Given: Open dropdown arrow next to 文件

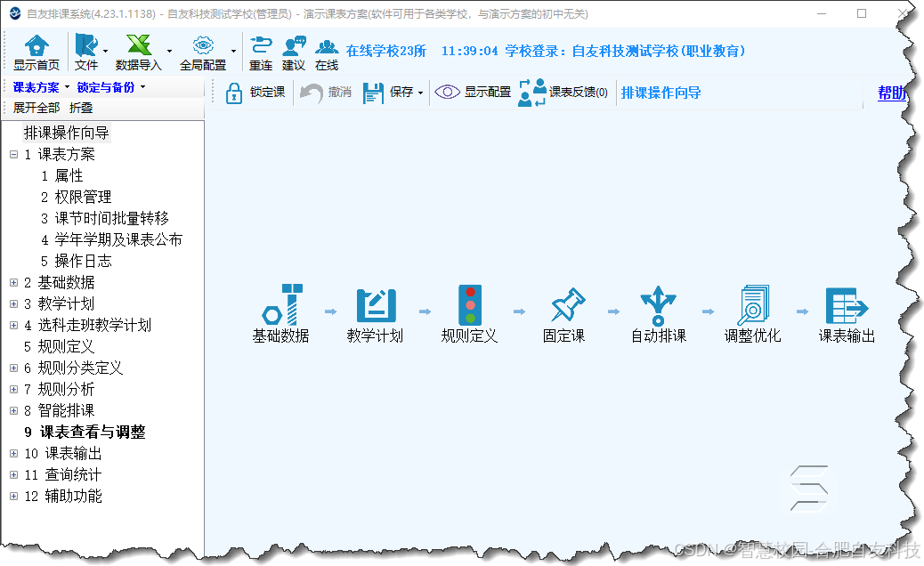Looking at the screenshot, I should pos(105,52).
